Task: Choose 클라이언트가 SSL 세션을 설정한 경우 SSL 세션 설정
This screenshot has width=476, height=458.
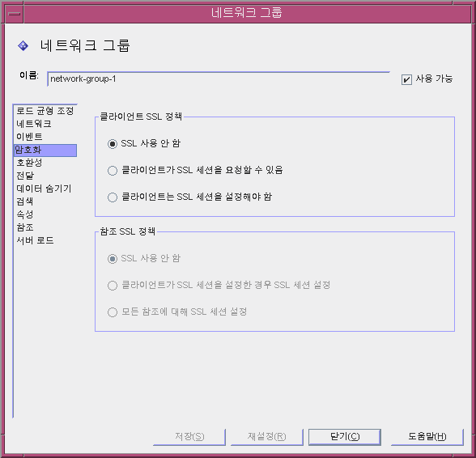Action: pos(113,286)
